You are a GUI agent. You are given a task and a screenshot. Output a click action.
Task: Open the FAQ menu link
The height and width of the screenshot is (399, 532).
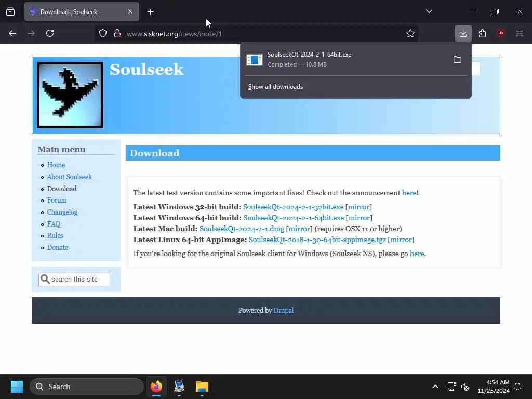(54, 224)
